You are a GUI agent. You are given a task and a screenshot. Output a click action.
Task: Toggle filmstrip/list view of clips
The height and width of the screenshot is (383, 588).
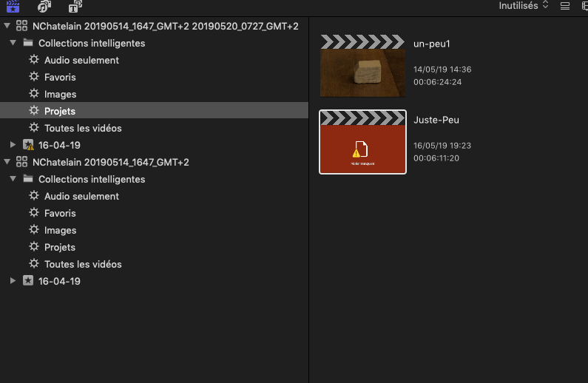click(565, 6)
